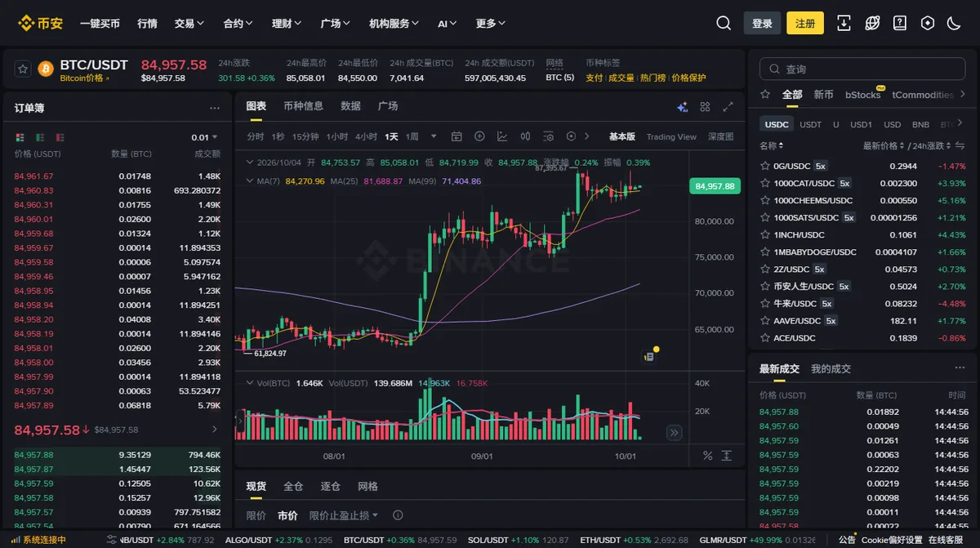Toggle percent scale on chart axis
This screenshot has height=548, width=980.
(x=707, y=455)
